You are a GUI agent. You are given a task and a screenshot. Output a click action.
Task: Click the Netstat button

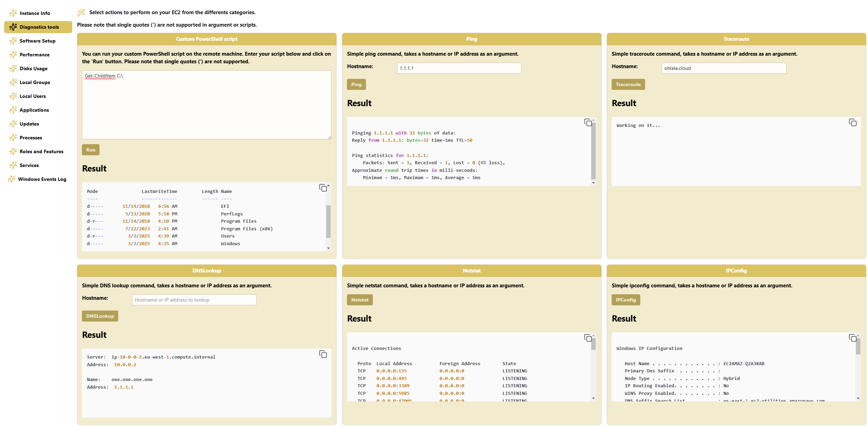tap(360, 300)
